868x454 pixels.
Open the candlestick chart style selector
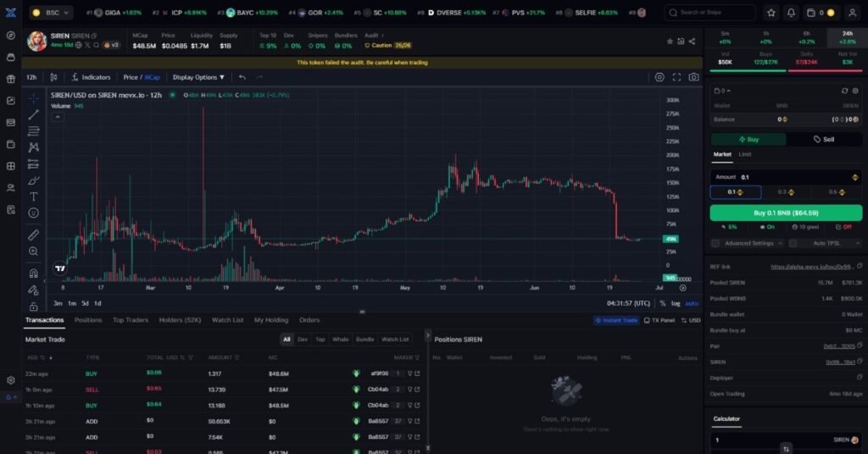[x=53, y=77]
